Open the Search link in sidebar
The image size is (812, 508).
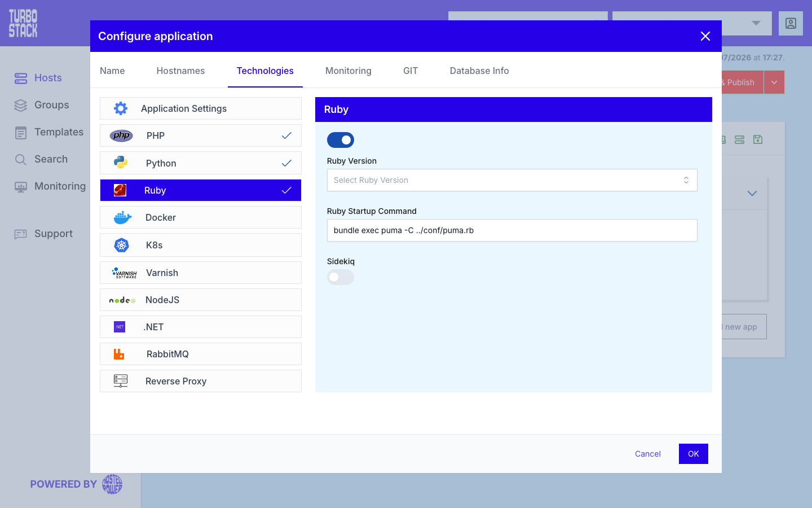tap(51, 159)
